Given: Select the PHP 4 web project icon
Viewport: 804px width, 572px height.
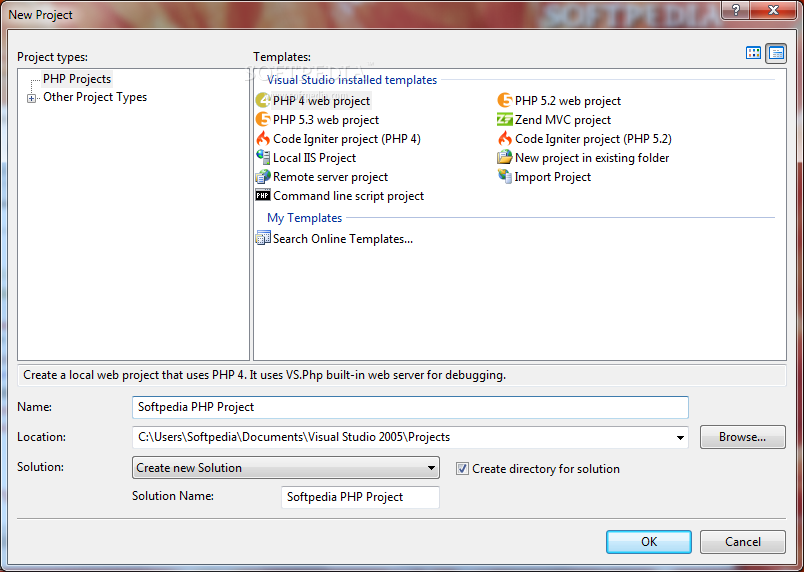Looking at the screenshot, I should (263, 100).
